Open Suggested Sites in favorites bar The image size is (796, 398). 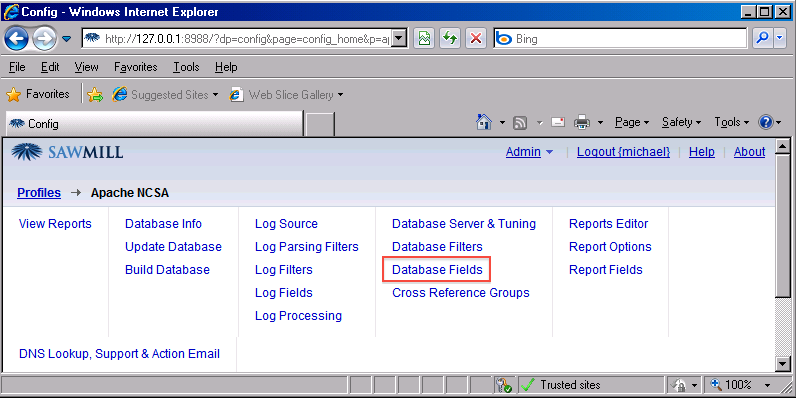pos(165,95)
